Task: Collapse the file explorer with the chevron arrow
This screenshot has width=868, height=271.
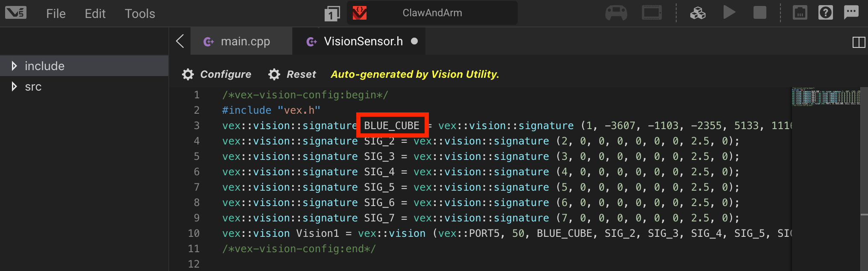Action: (179, 41)
